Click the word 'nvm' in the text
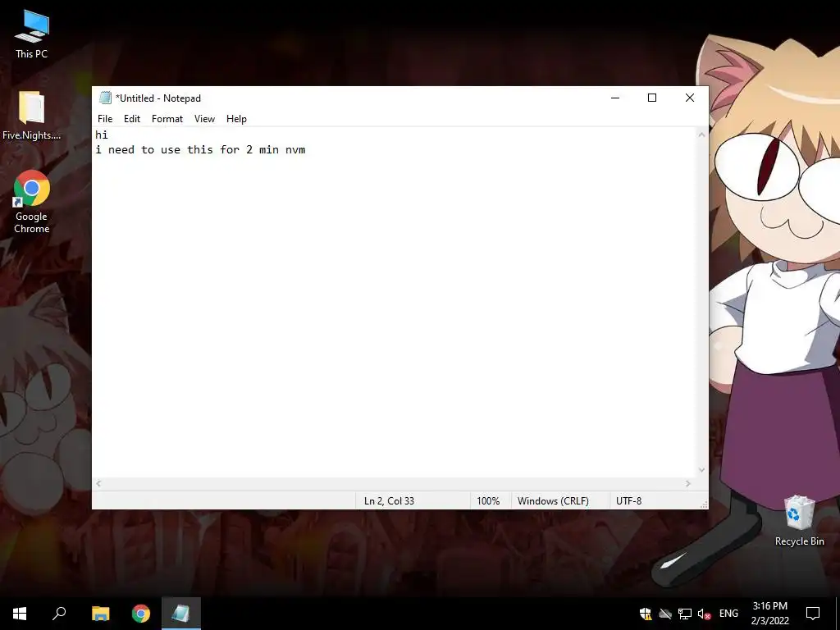 (295, 150)
